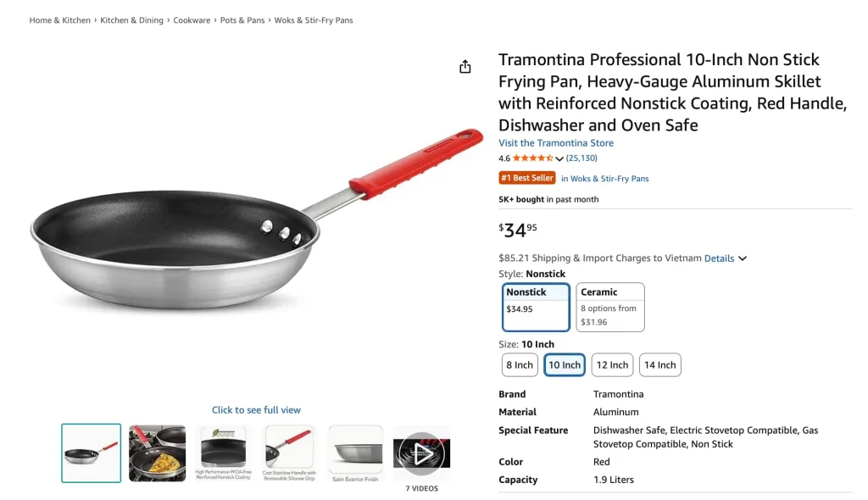Visit the Tramontina Store link

(556, 143)
